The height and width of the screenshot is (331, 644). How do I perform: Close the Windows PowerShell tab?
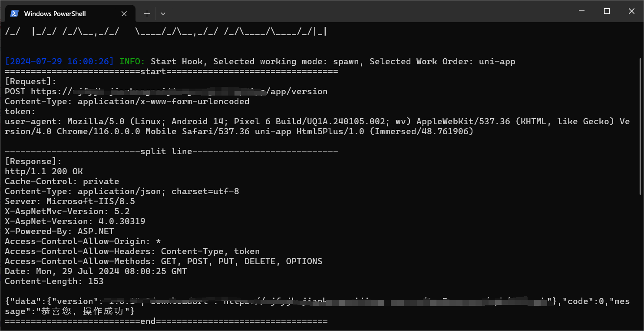(x=124, y=13)
